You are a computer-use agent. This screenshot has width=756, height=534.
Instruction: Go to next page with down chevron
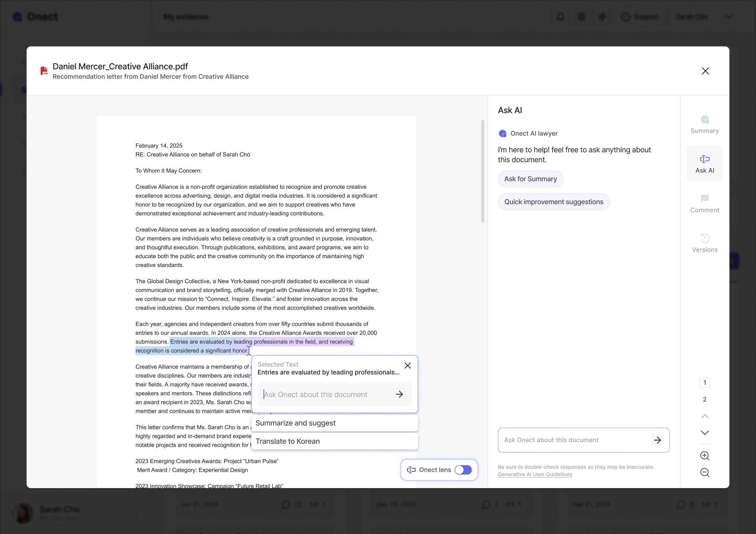tap(705, 433)
